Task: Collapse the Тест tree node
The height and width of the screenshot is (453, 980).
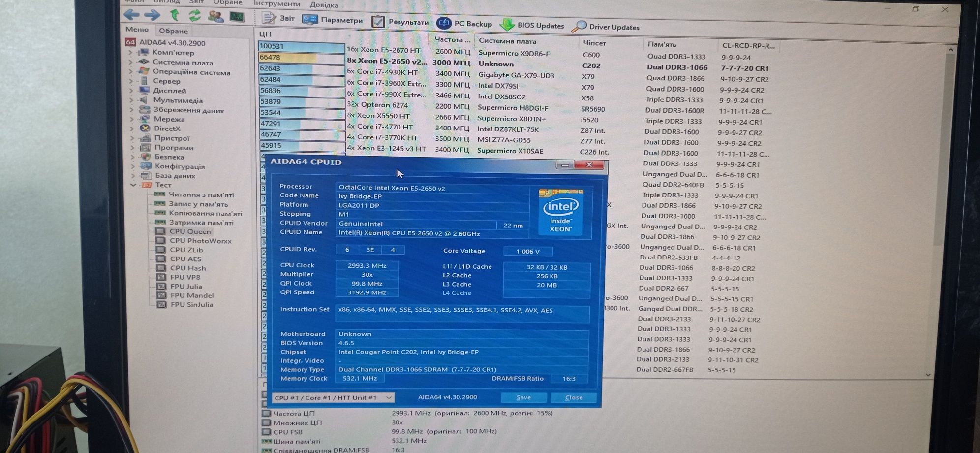Action: tap(133, 185)
